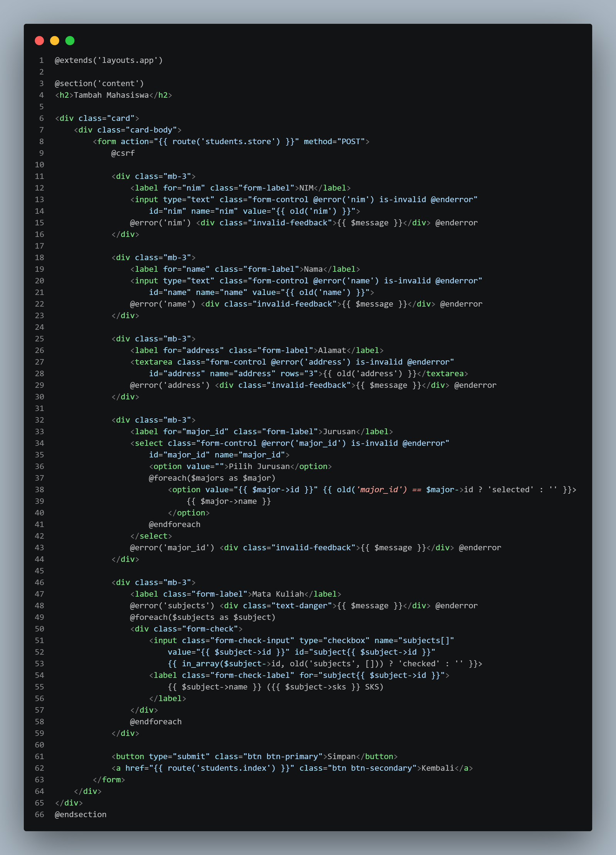Click the red close dot
This screenshot has height=855, width=616.
[x=39, y=40]
